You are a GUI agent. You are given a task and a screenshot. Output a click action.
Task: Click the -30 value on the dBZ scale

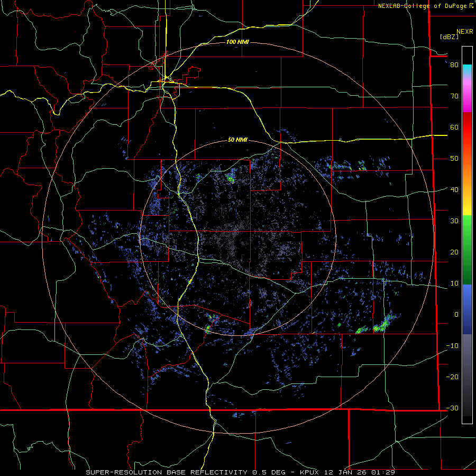point(452,408)
